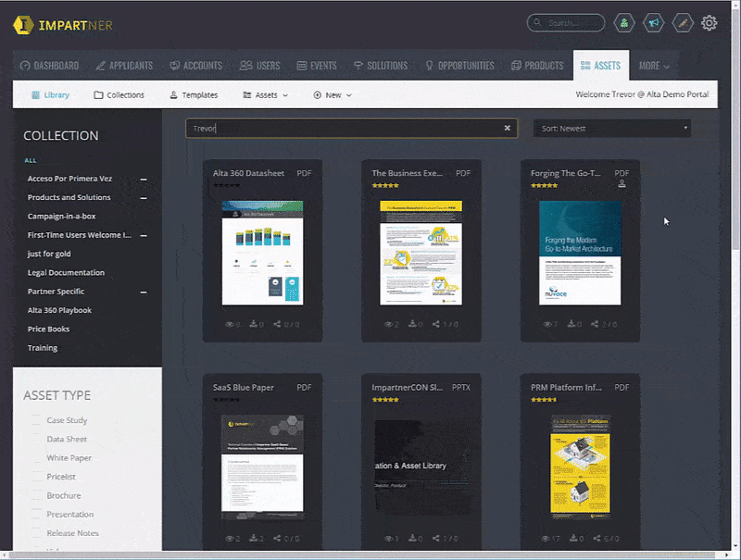Click the magnifier icon in header search
Image resolution: width=741 pixels, height=560 pixels.
tap(537, 22)
